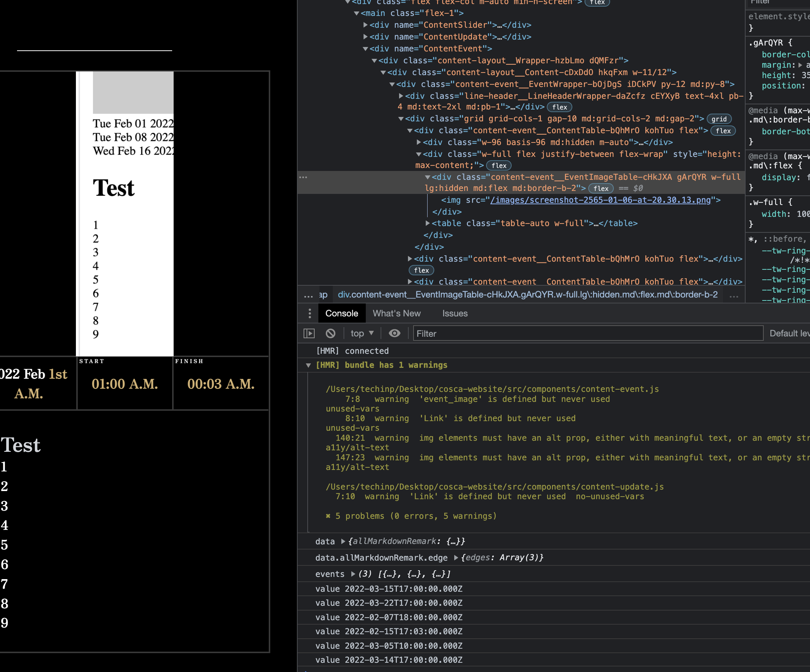This screenshot has height=672, width=810.
Task: Click the eye live expression icon
Action: tap(394, 333)
